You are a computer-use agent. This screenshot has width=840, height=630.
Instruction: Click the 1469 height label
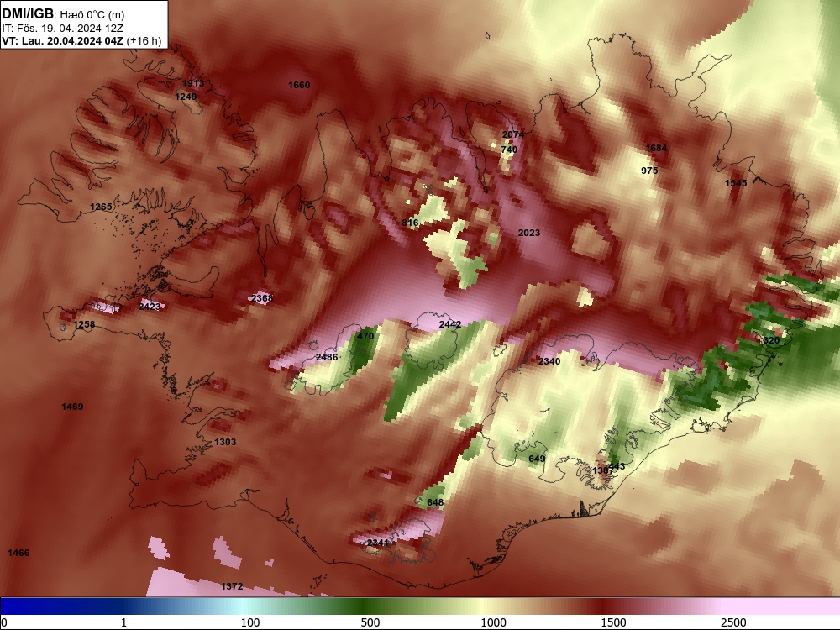point(72,407)
